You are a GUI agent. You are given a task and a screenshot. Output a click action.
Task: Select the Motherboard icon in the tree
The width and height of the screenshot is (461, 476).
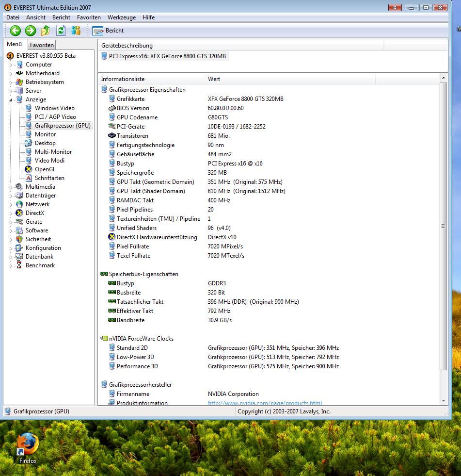(19, 73)
